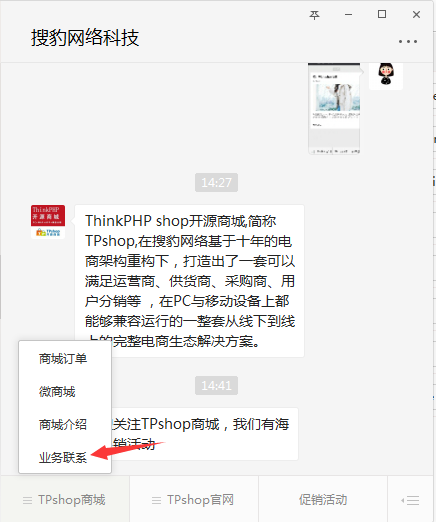Image resolution: width=436 pixels, height=522 pixels.
Task: Click the ThinkPHP shop description message bubble
Action: (189, 281)
